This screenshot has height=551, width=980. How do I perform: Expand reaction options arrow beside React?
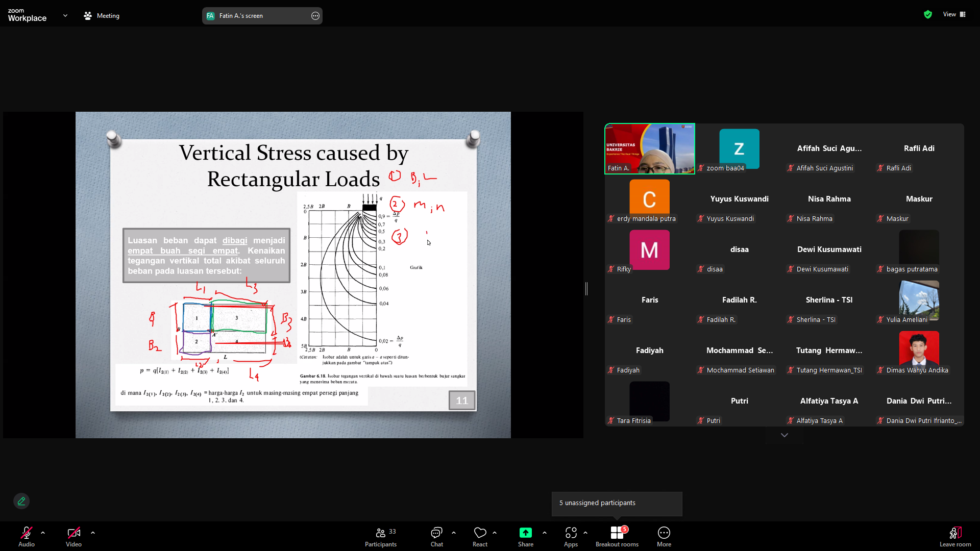click(x=495, y=533)
